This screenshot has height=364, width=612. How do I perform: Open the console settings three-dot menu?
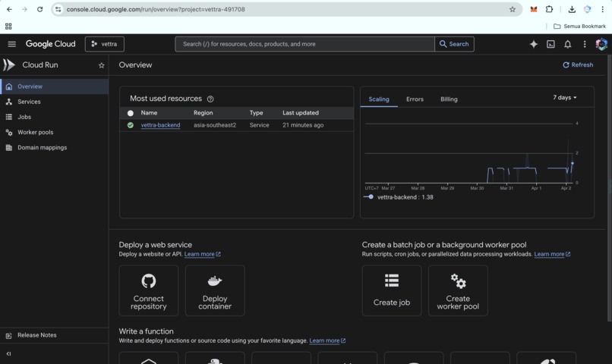(x=585, y=44)
